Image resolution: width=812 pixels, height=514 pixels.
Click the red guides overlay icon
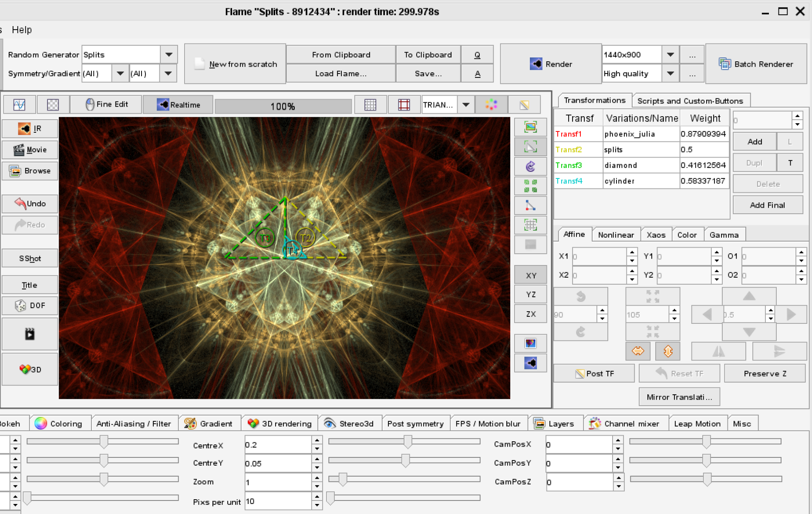(404, 105)
